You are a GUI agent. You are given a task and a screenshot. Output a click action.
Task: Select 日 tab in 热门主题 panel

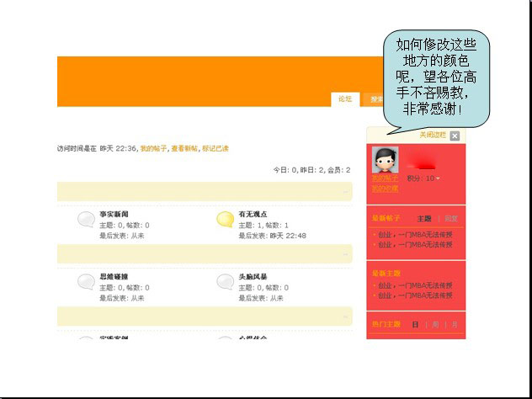pyautogui.click(x=415, y=325)
